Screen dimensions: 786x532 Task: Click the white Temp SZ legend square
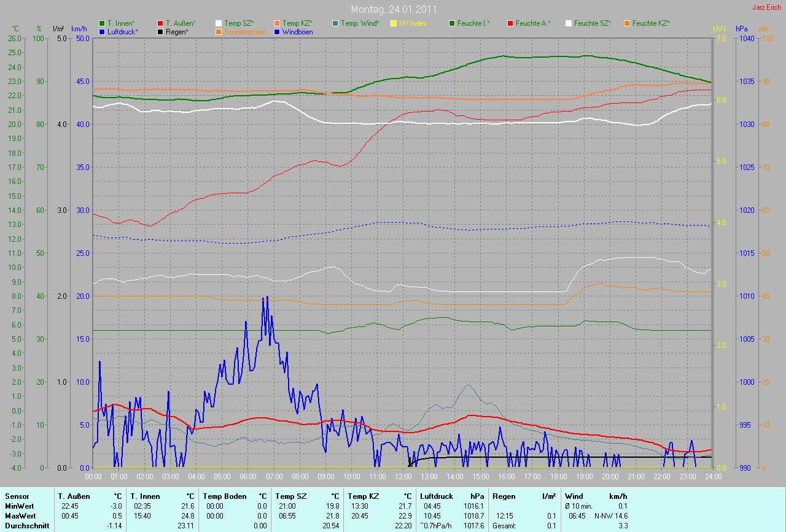coord(219,23)
